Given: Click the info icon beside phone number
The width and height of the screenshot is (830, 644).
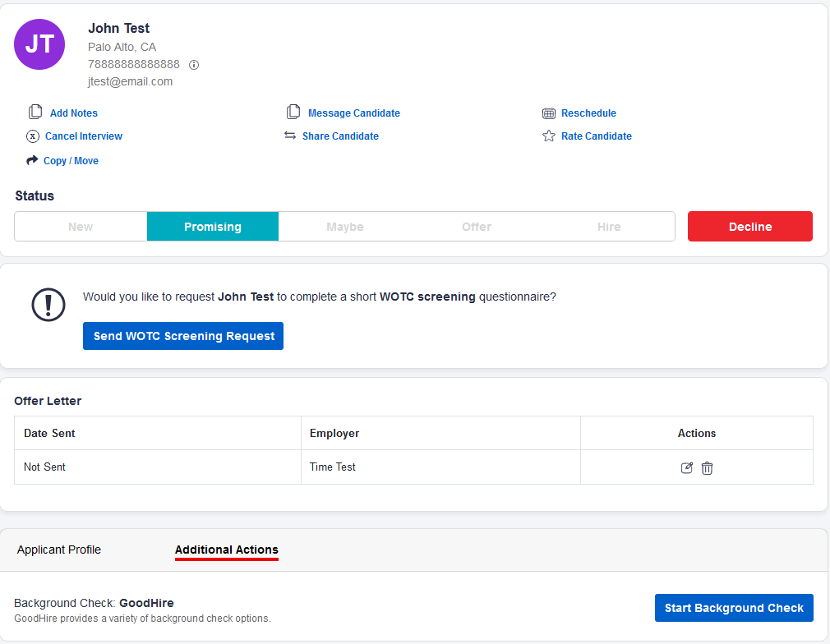Looking at the screenshot, I should coord(194,65).
